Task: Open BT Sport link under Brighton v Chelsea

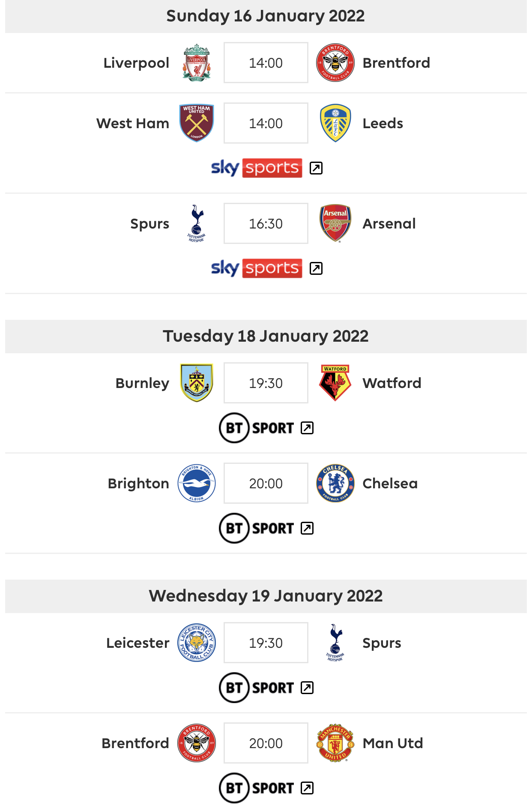Action: (x=257, y=528)
